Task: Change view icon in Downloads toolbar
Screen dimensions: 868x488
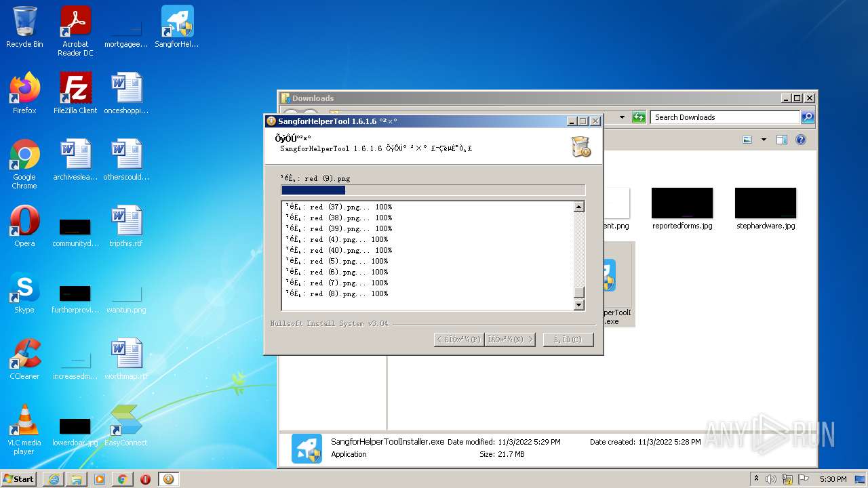Action: 747,140
